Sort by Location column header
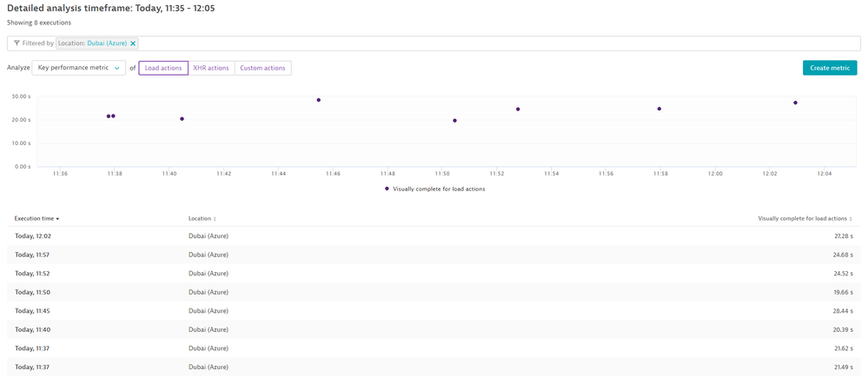Screen dimensions: 868x378 pos(202,219)
